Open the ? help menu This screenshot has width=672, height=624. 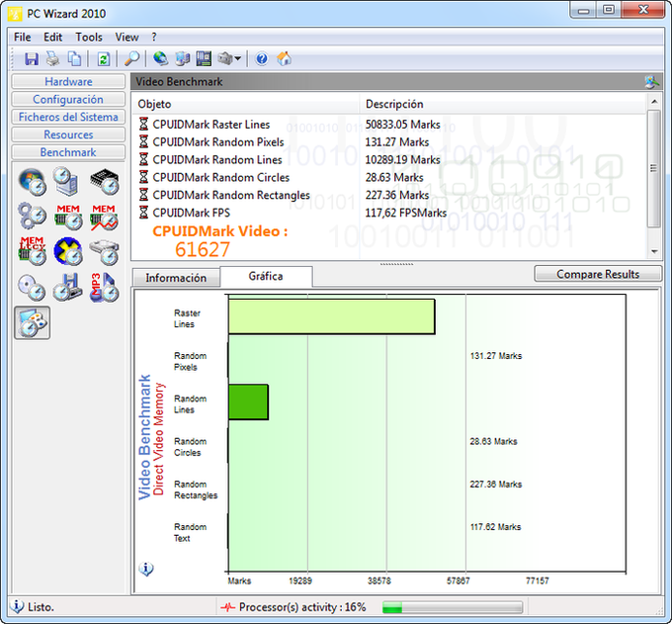154,38
